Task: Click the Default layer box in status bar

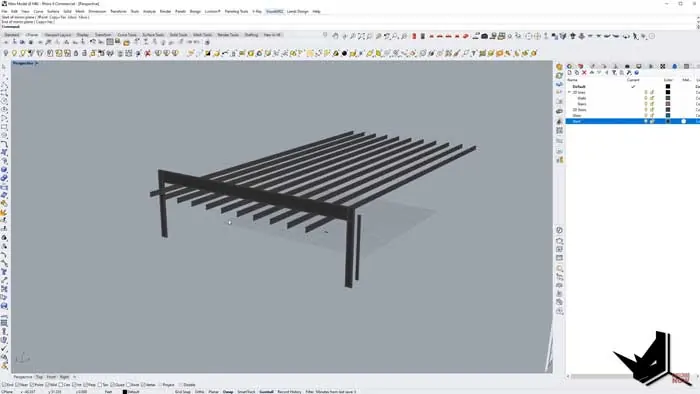Action: point(131,391)
